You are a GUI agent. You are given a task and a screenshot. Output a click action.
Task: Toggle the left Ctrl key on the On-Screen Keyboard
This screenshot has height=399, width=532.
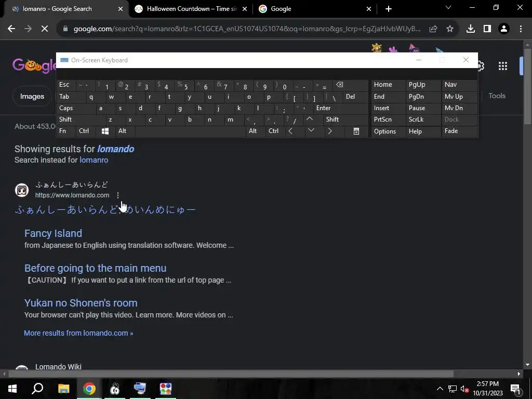(x=86, y=131)
